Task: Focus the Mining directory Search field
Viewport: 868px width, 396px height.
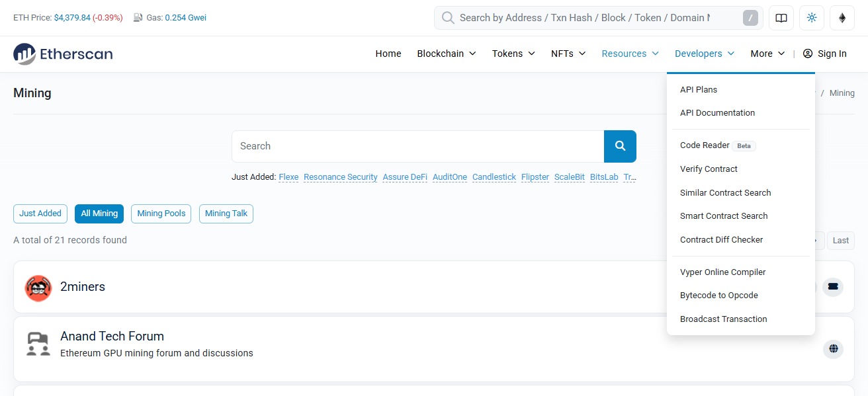Action: coord(417,146)
